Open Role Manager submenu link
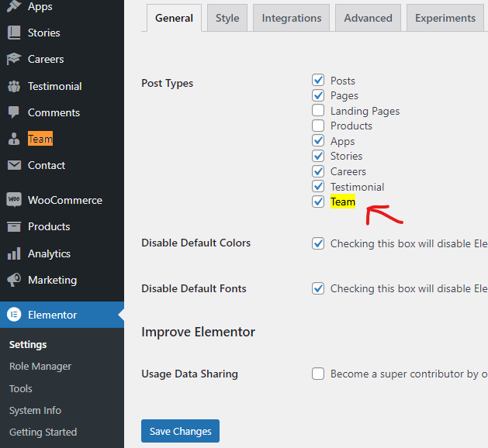 [x=40, y=367]
